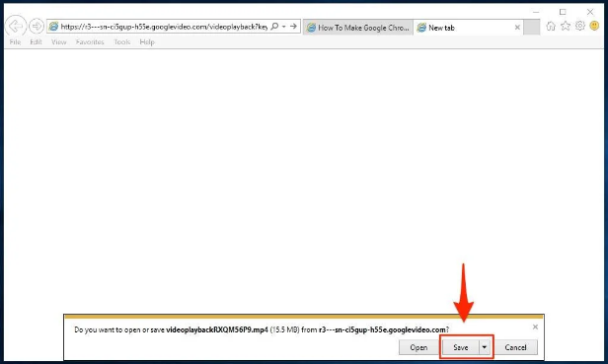Maximize the Internet Explorer window
The height and width of the screenshot is (364, 608).
click(563, 12)
